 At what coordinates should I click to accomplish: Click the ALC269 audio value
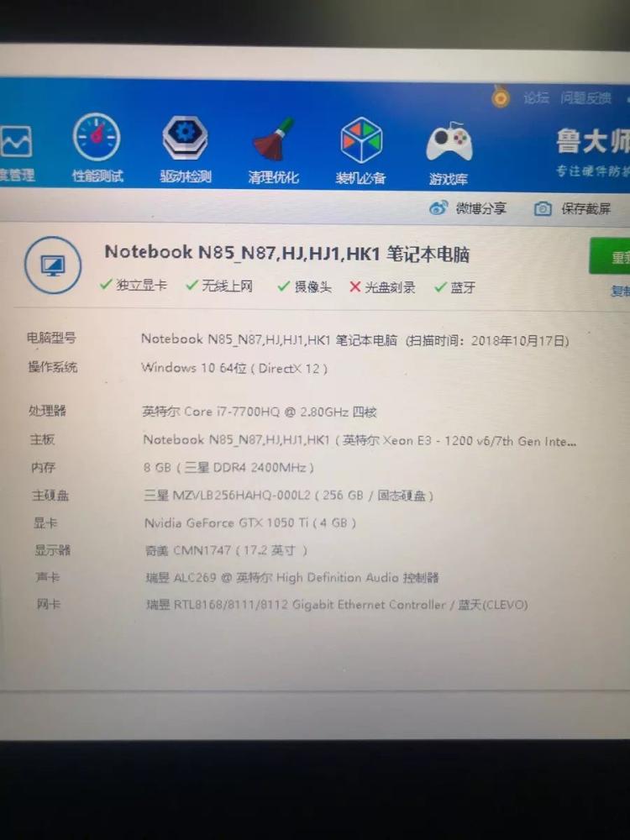pyautogui.click(x=292, y=578)
